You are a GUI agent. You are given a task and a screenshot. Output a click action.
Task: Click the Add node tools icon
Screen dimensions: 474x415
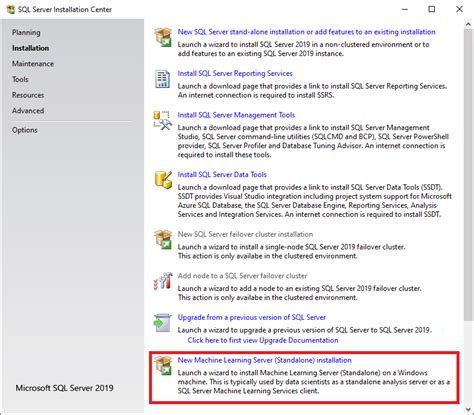point(163,281)
